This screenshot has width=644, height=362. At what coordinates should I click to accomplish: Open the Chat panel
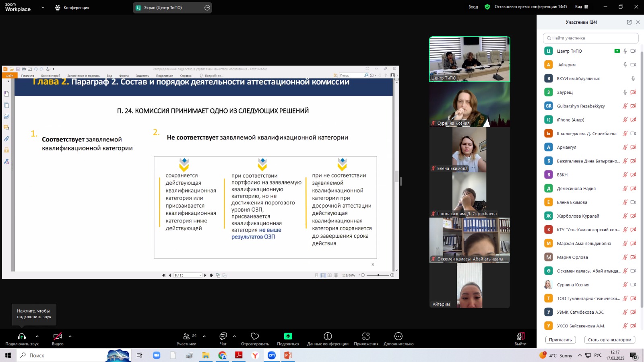tap(223, 336)
